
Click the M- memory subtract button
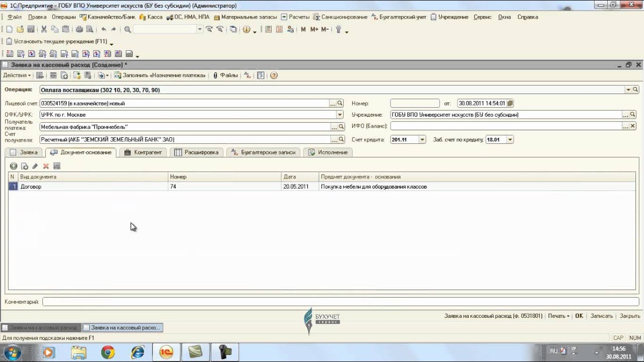point(325,30)
